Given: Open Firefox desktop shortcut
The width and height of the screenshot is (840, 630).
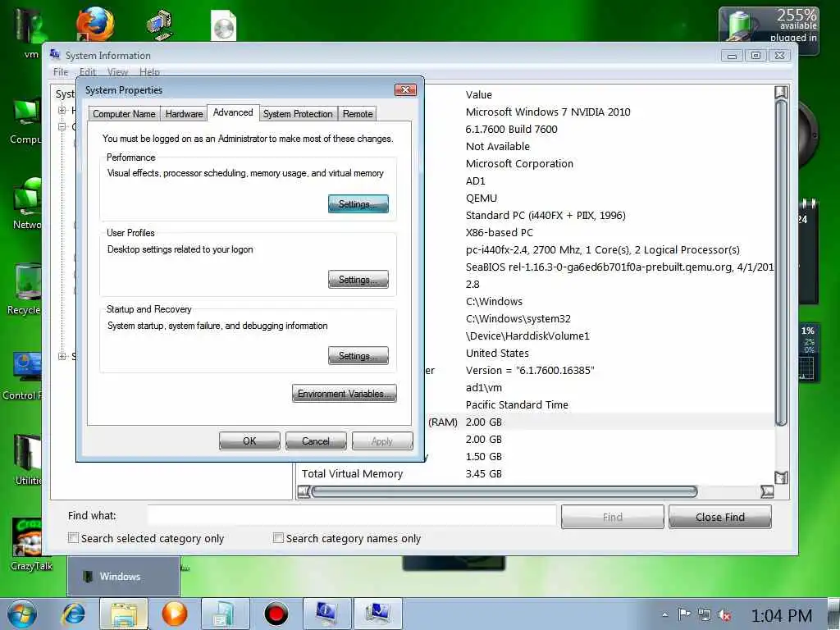Looking at the screenshot, I should [95, 24].
